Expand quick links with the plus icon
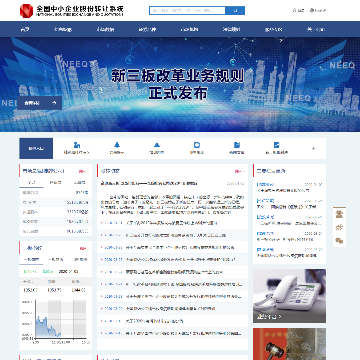 click(313, 148)
